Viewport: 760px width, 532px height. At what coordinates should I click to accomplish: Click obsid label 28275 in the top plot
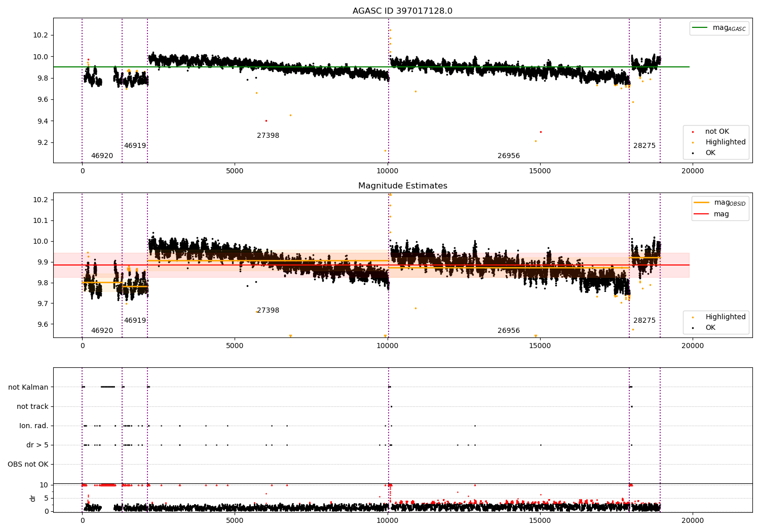(644, 146)
